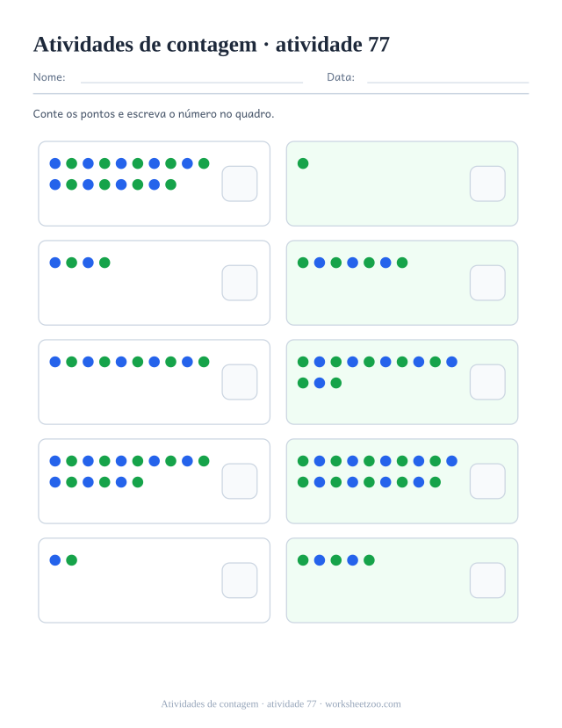Click answer box for thirteen-dot card
Viewport: 562px width, 728px height.
[x=487, y=382]
